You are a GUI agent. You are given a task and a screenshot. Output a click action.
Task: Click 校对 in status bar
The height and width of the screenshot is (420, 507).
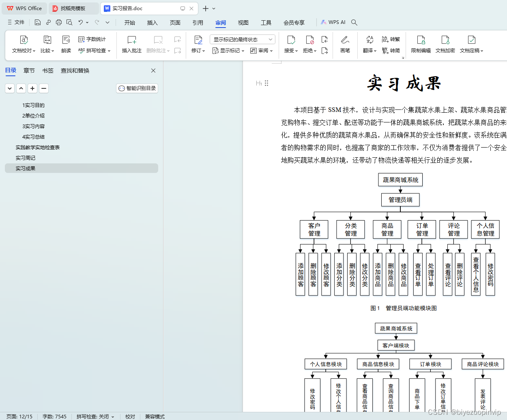130,417
